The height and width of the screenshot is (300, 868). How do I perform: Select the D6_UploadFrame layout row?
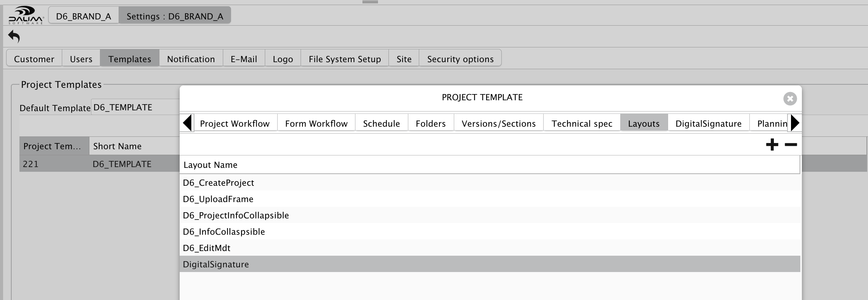coord(490,199)
